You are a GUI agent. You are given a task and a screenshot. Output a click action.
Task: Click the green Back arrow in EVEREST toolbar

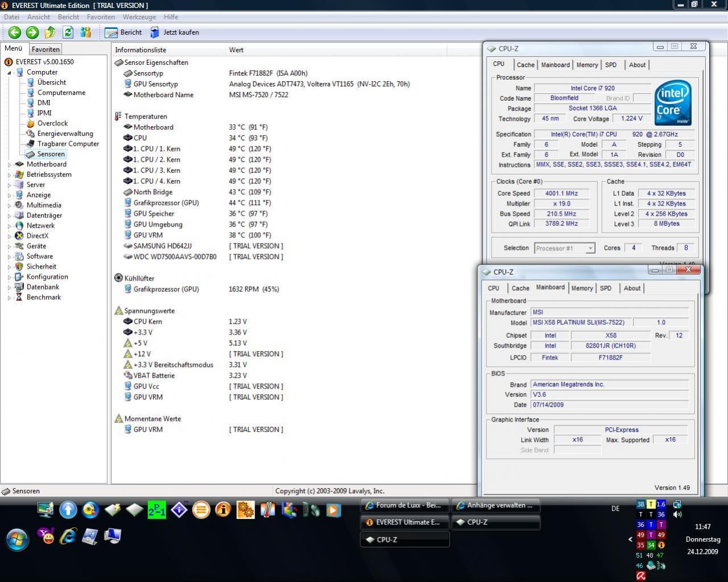point(15,32)
